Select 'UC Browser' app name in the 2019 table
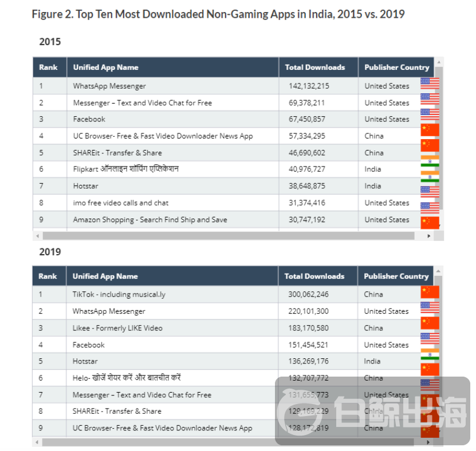The width and height of the screenshot is (476, 451). pos(162,428)
